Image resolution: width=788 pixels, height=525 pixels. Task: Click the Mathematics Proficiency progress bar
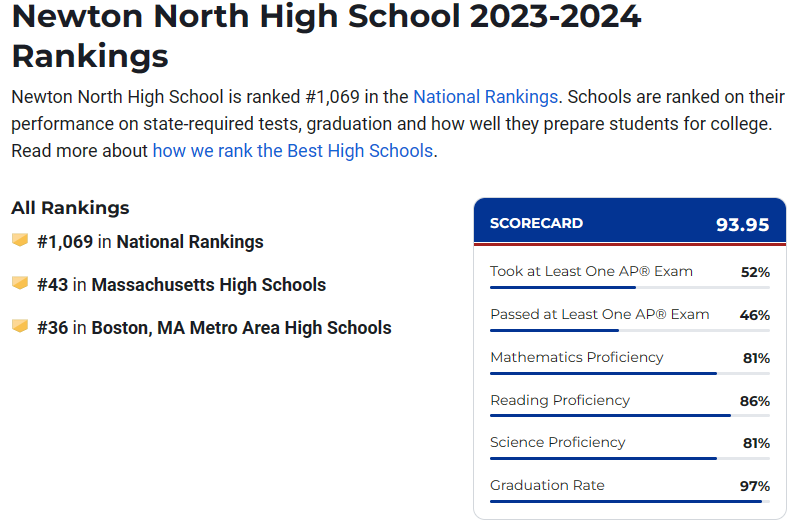click(x=630, y=373)
